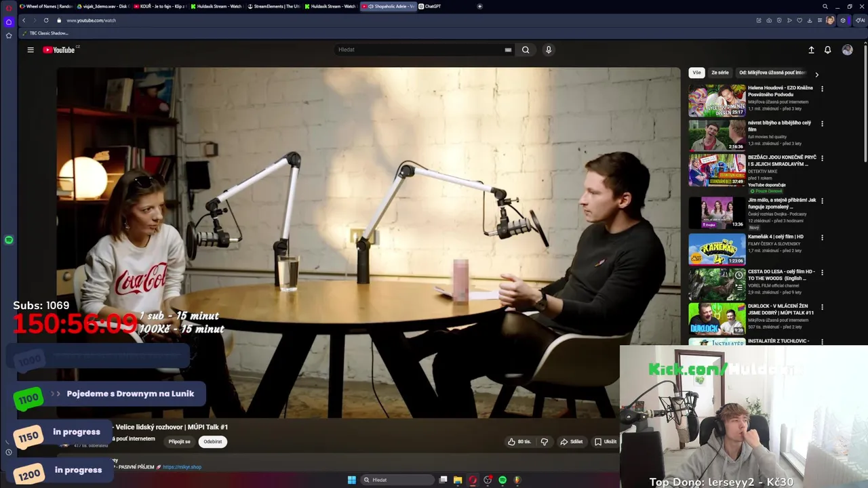Select the Od: Mikýřova úžasná pouť chip

tap(772, 73)
